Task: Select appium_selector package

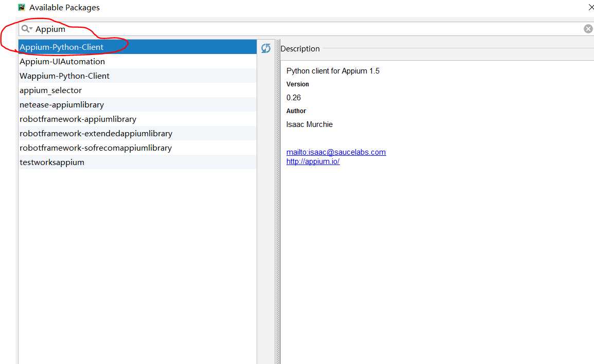Action: (137, 90)
